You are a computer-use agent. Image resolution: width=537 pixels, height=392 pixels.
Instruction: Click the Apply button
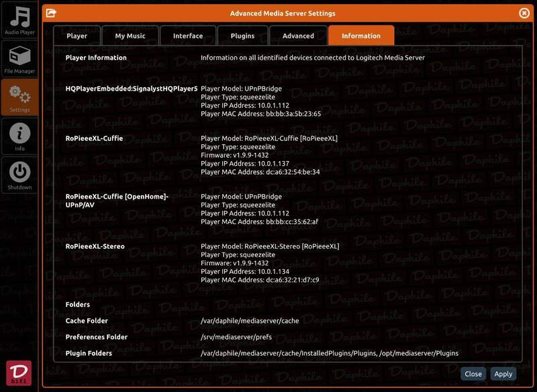pyautogui.click(x=503, y=374)
